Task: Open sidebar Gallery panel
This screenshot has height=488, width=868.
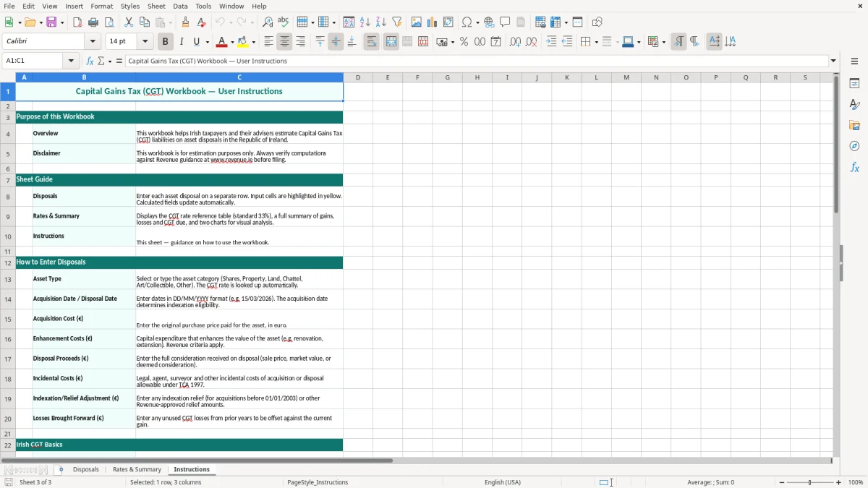Action: 854,126
